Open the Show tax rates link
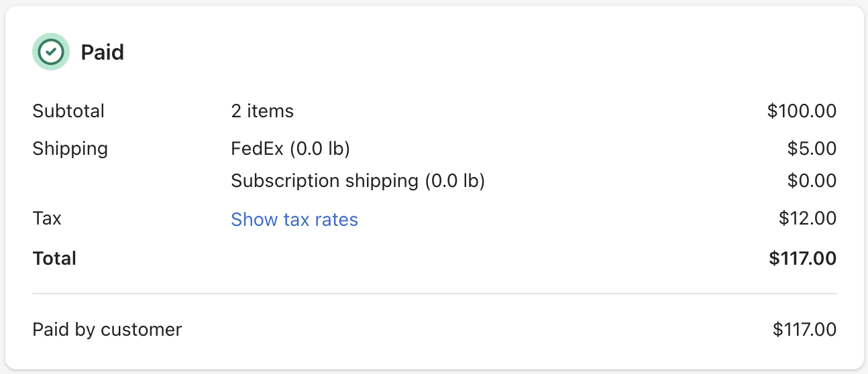868x374 pixels. click(x=294, y=219)
